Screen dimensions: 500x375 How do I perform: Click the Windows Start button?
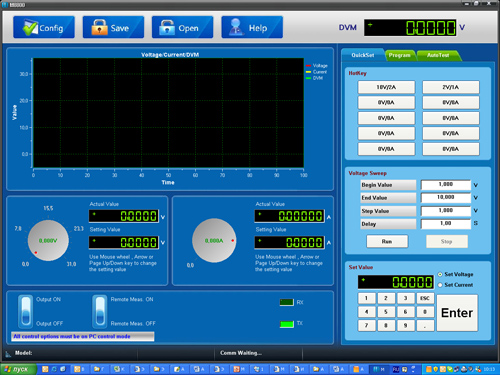18,369
